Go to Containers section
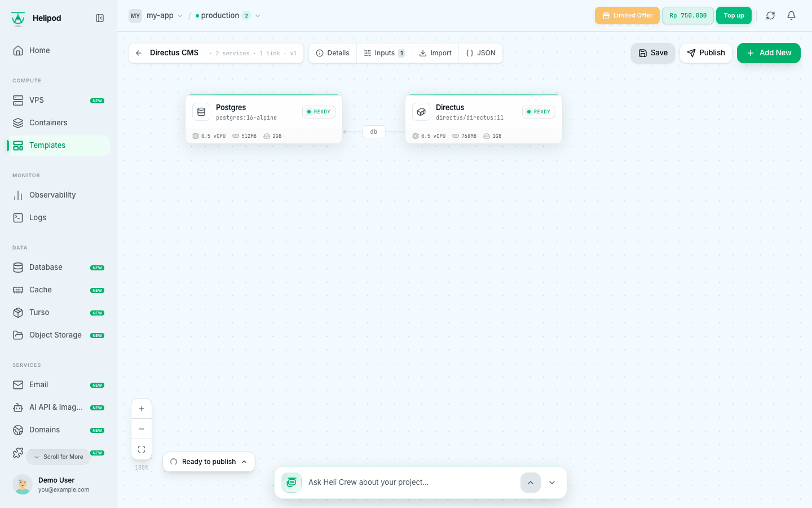The image size is (812, 508). 58,122
